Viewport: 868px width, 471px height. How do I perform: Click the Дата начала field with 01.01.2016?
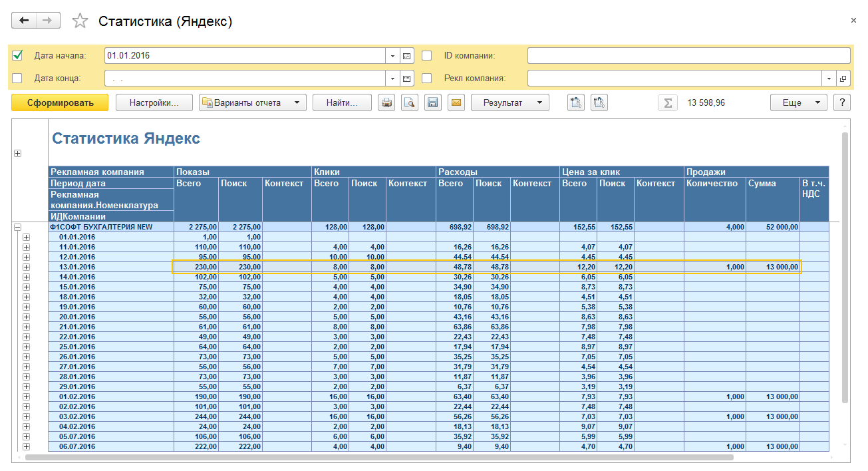tap(245, 56)
